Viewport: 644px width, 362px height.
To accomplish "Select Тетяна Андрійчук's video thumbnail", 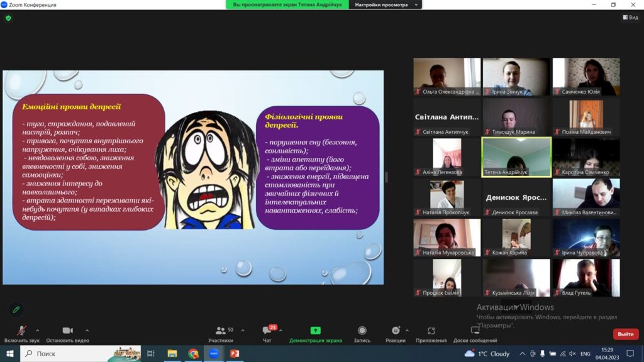I will coord(516,157).
